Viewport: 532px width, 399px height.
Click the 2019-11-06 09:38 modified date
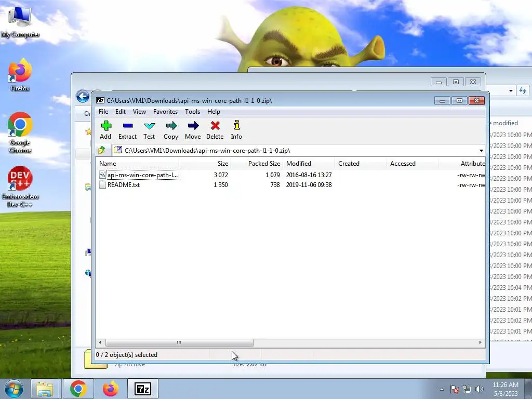tap(309, 185)
